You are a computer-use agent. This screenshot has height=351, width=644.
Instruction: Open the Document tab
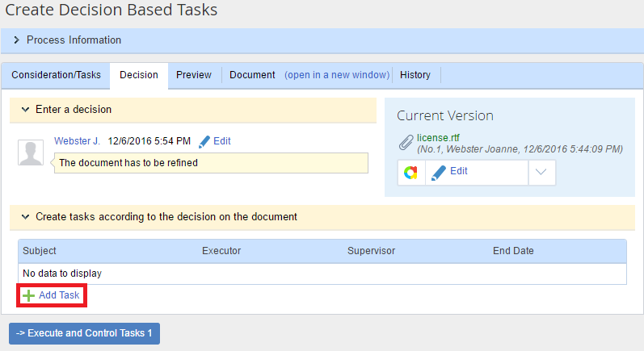[x=252, y=75]
